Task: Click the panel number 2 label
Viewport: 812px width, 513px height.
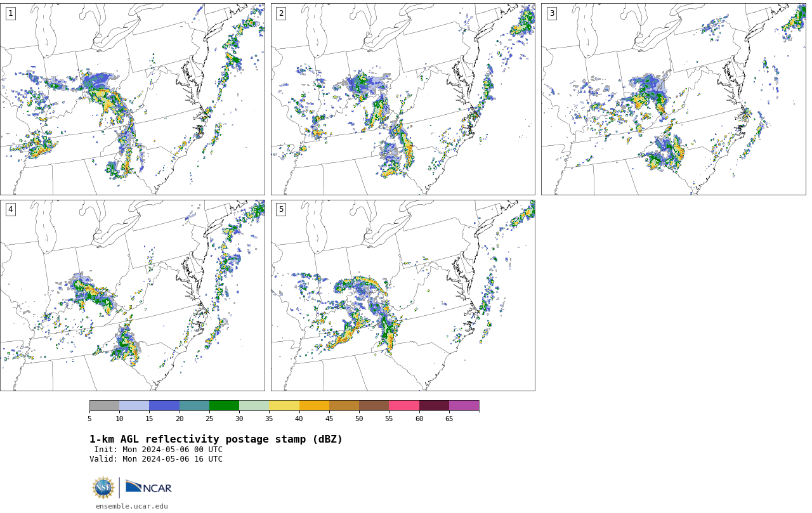Action: tap(281, 13)
